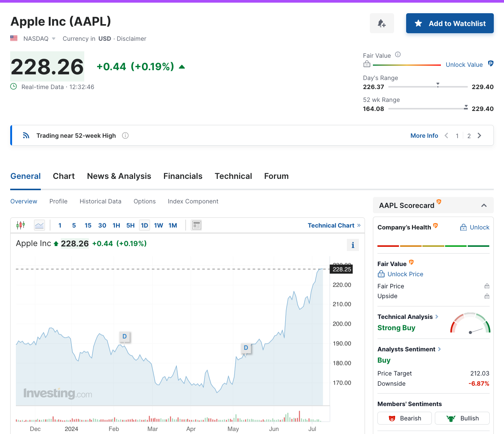
Task: Click the Pro badge next to Company's Health
Action: [435, 226]
